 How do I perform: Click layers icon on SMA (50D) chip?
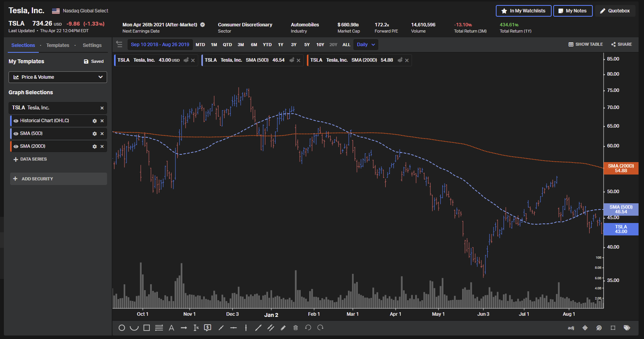point(292,60)
